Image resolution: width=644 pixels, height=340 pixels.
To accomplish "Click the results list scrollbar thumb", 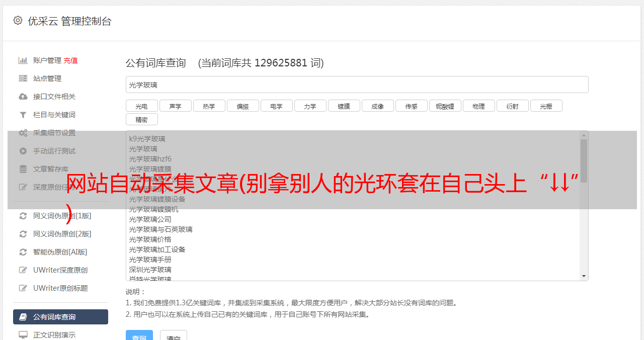I will click(x=584, y=161).
